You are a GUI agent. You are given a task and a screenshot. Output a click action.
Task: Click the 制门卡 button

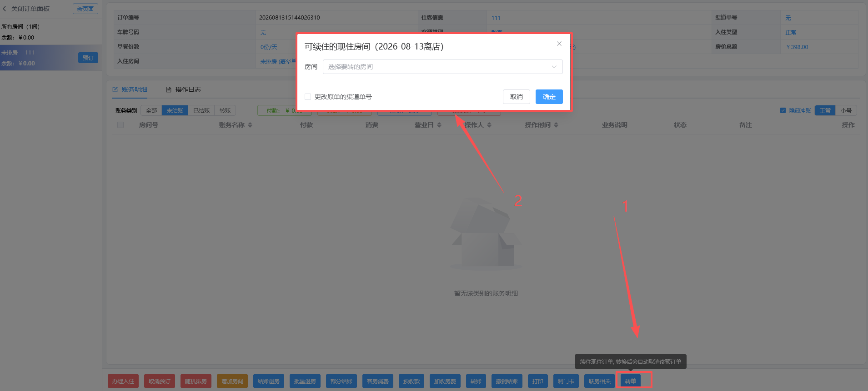click(x=566, y=381)
